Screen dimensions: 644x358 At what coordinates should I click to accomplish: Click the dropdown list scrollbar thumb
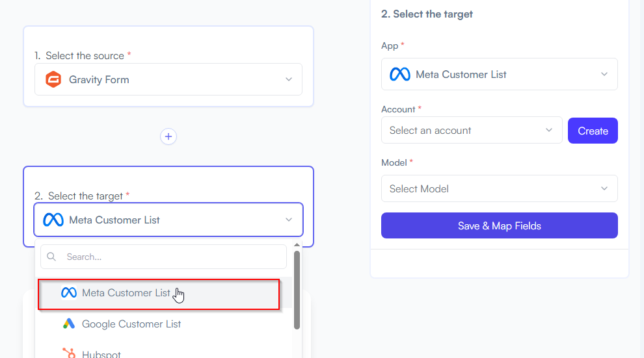(297, 290)
